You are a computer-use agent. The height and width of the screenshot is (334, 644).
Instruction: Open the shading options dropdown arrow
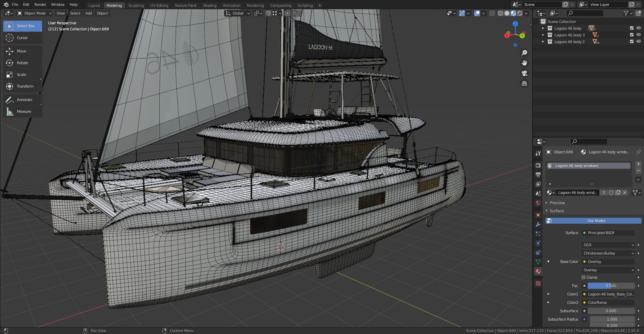[526, 13]
